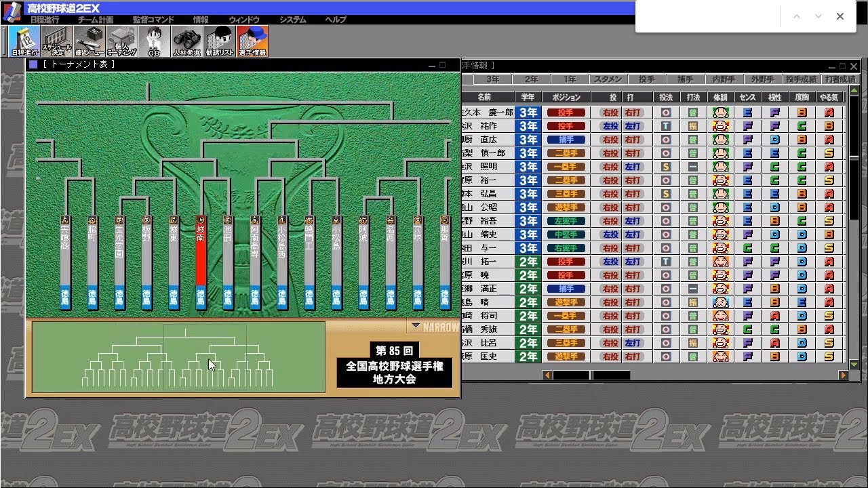Switch to the 外野手 filter tab
868x488 pixels.
click(x=763, y=79)
